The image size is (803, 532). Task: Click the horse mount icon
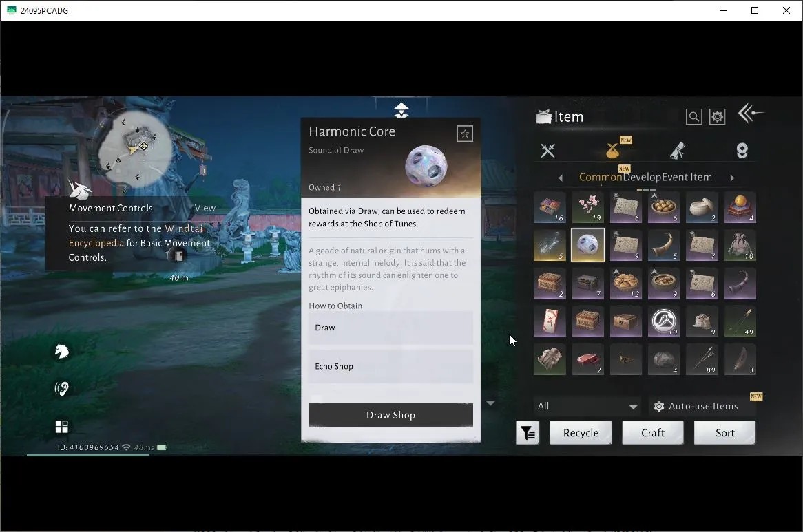point(61,351)
